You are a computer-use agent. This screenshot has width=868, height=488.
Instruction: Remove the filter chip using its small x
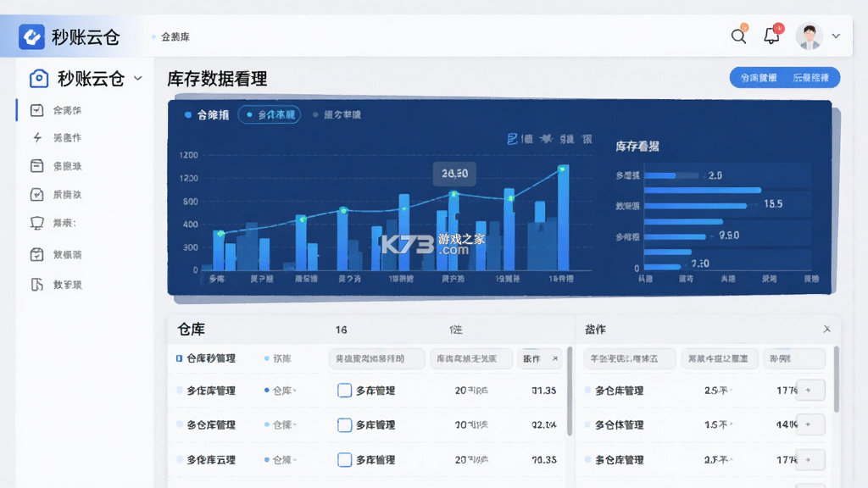pyautogui.click(x=555, y=358)
